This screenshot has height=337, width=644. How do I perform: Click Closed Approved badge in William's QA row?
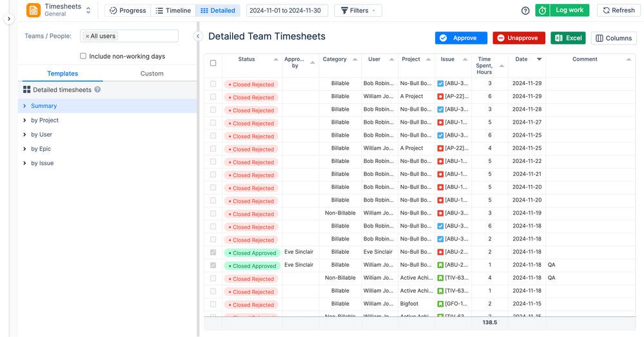click(252, 266)
